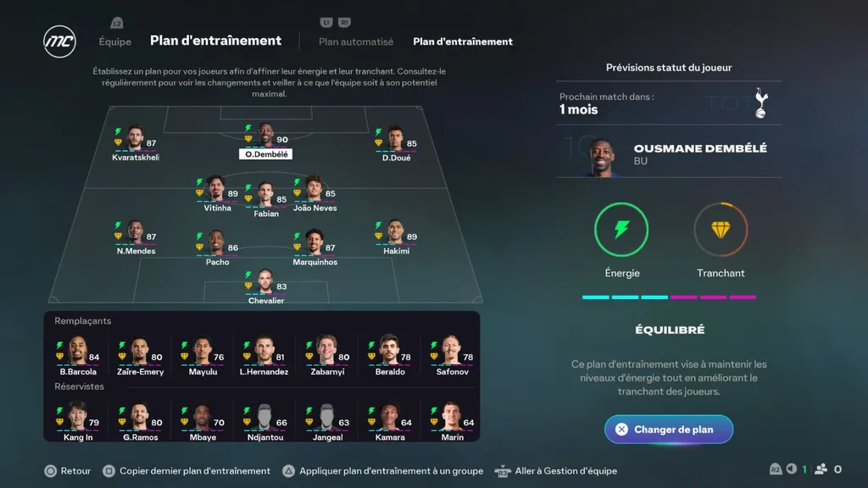Select the green Énergie lightning icon

[x=621, y=230]
